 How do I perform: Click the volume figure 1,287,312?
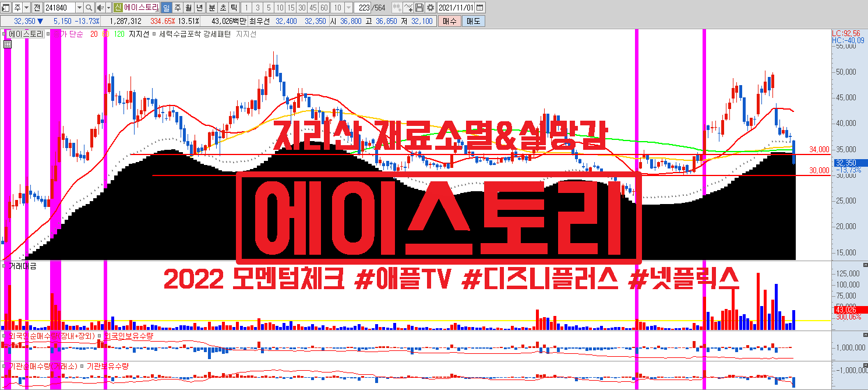pyautogui.click(x=125, y=21)
